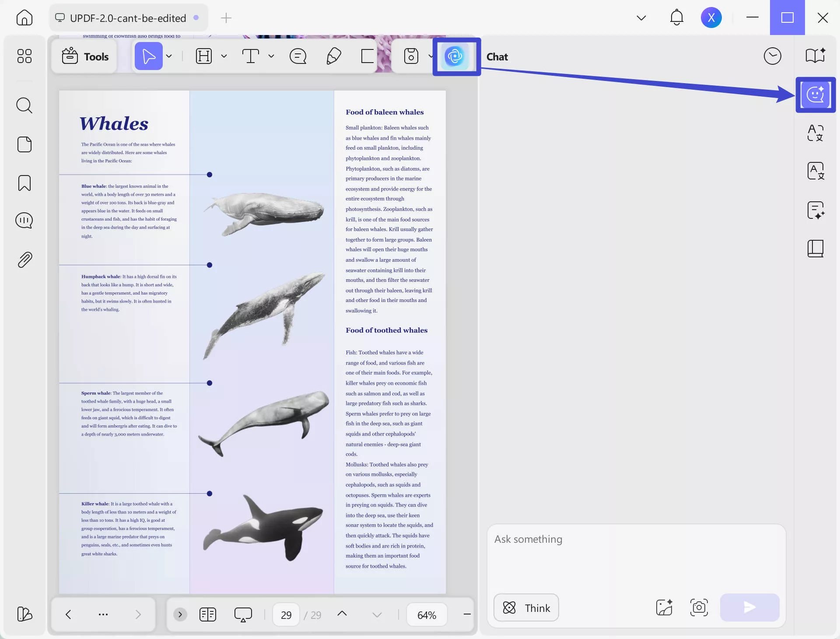Screen dimensions: 840x639
Task: Open the bookmarks sidebar panel
Action: point(24,183)
